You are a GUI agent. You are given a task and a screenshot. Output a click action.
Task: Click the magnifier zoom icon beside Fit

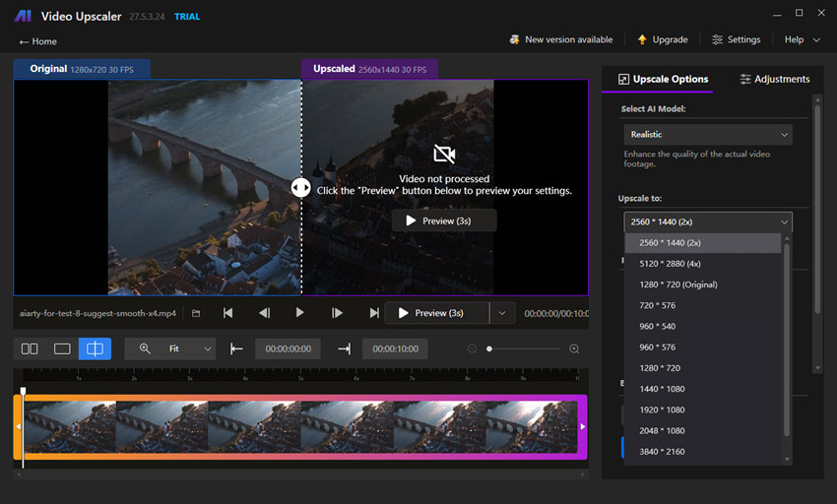[145, 348]
